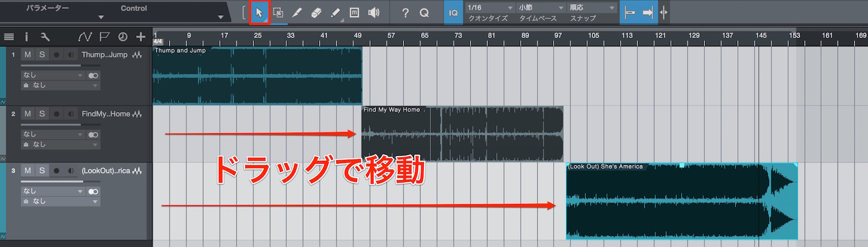Image resolution: width=868 pixels, height=247 pixels.
Task: Open the 順応 snap dropdown
Action: tap(592, 8)
